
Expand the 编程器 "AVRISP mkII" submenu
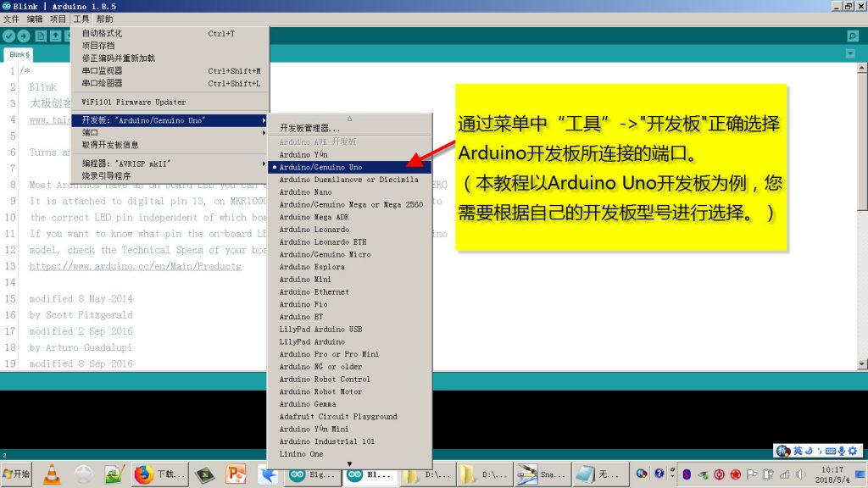click(170, 164)
